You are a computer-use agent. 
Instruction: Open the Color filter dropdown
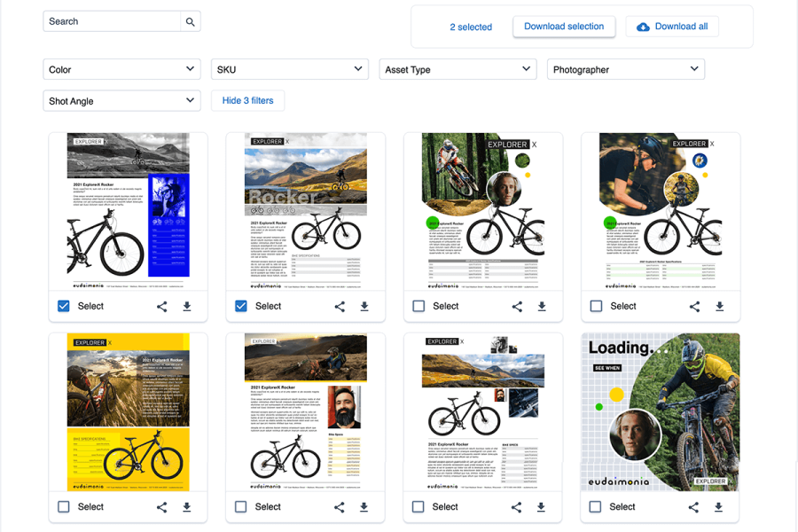coord(122,69)
